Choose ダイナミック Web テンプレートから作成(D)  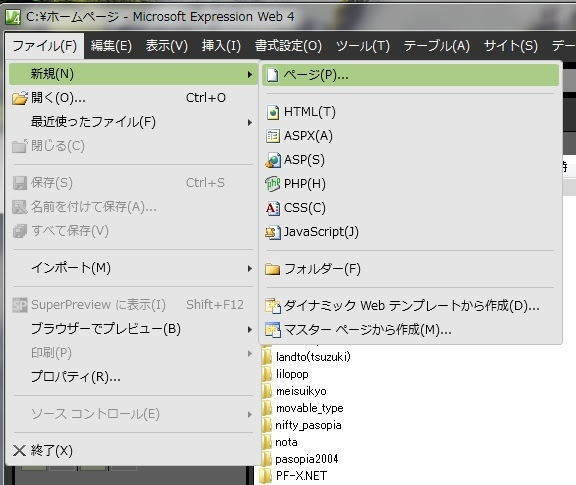tap(410, 306)
